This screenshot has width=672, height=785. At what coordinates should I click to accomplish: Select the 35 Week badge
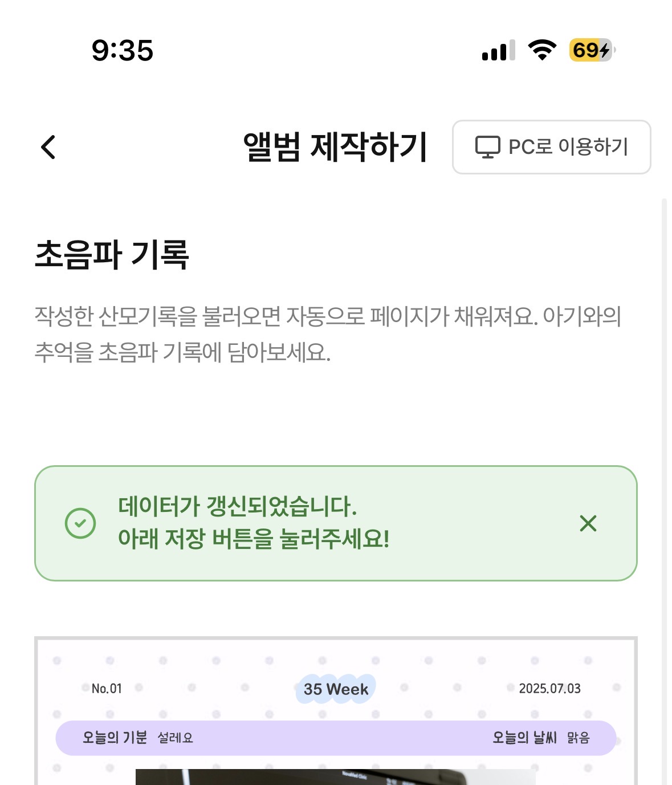pos(336,689)
